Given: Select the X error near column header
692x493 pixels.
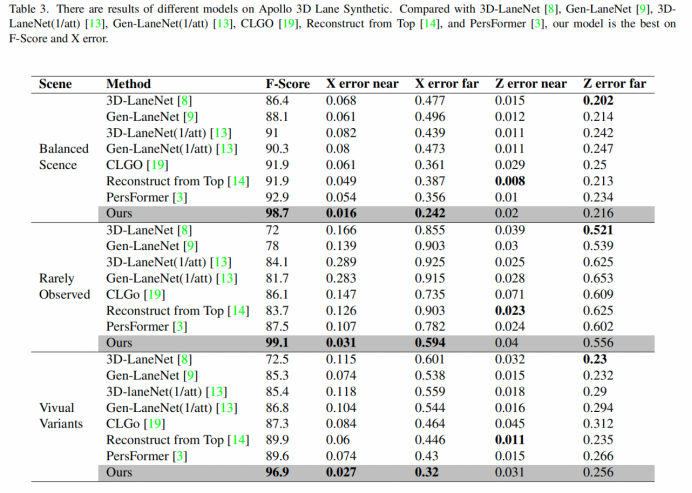Looking at the screenshot, I should coord(360,84).
